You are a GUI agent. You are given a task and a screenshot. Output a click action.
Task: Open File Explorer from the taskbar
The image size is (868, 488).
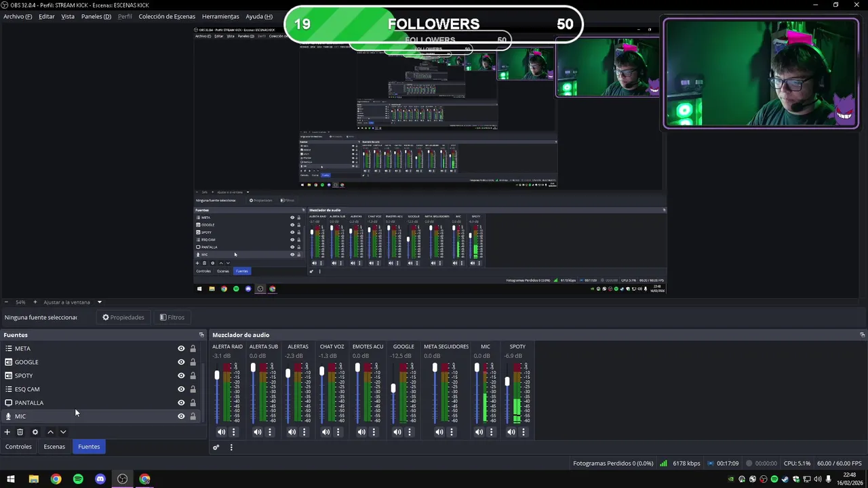pyautogui.click(x=33, y=479)
